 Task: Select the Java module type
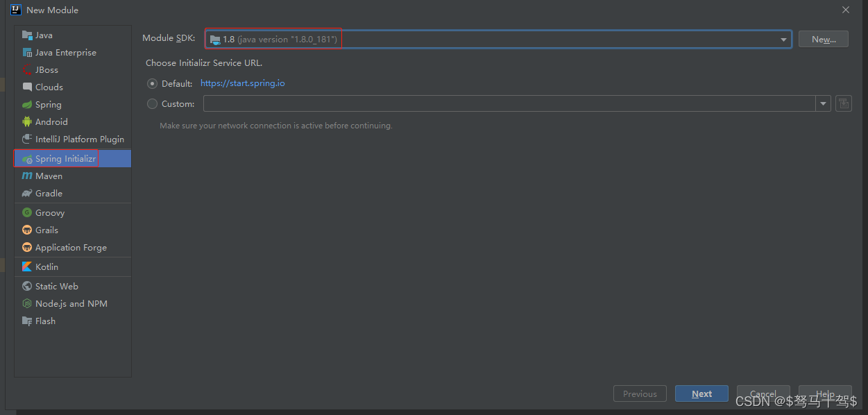coord(73,35)
